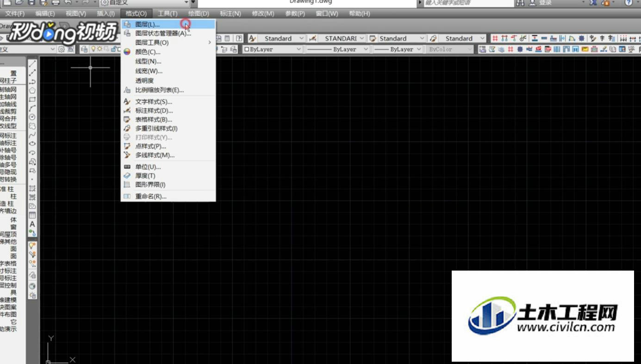Select the Polygon tool
This screenshot has height=364, width=641.
(x=32, y=90)
